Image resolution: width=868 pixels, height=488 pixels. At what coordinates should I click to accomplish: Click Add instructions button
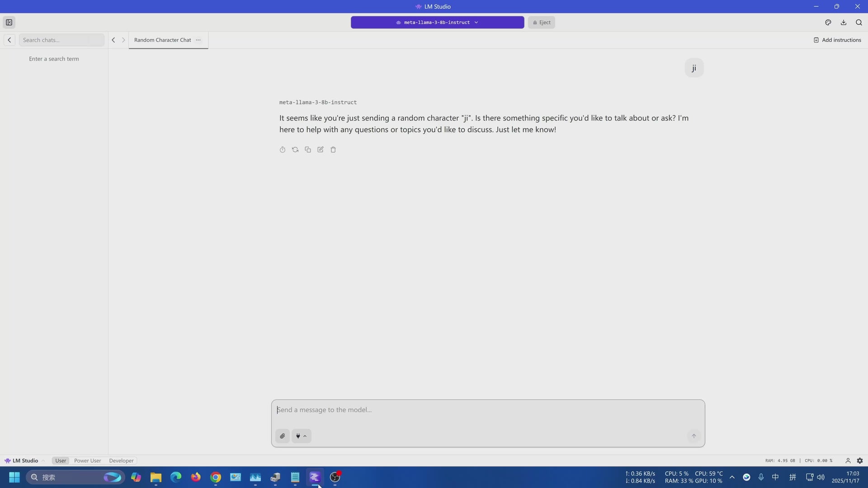coord(837,40)
